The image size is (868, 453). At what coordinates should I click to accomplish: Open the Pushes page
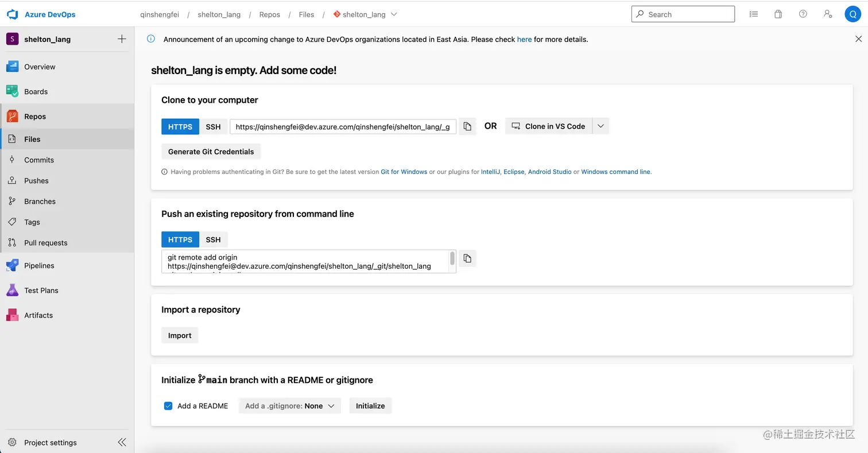coord(67,180)
